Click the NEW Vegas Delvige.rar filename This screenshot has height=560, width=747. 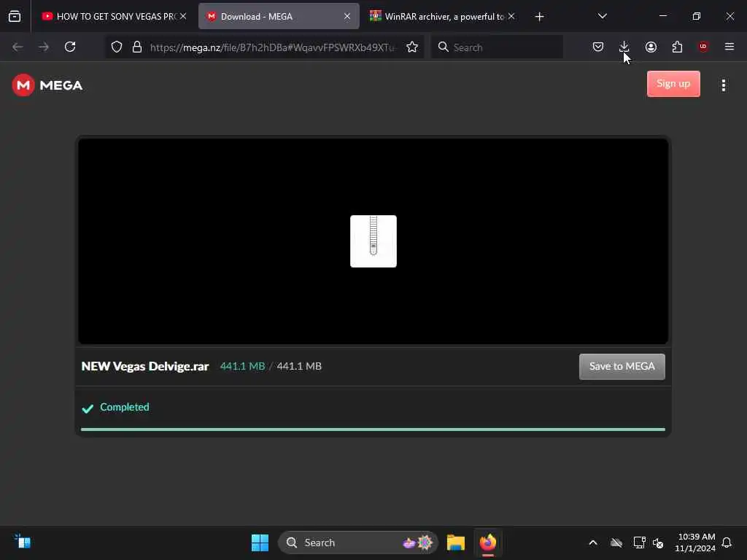coord(145,366)
